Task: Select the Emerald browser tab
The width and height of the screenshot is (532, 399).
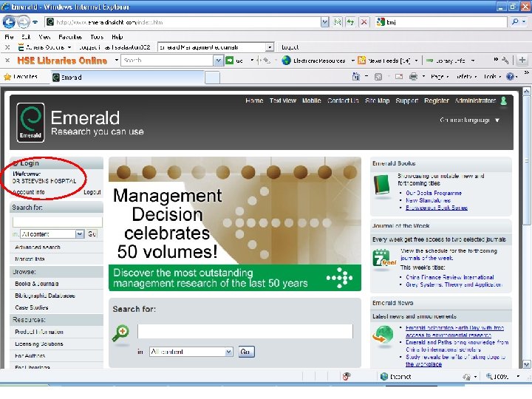Action: [127, 78]
